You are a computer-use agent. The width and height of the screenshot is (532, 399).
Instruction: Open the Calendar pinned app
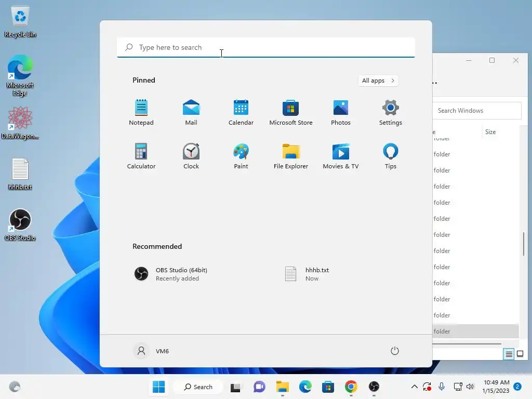[241, 113]
